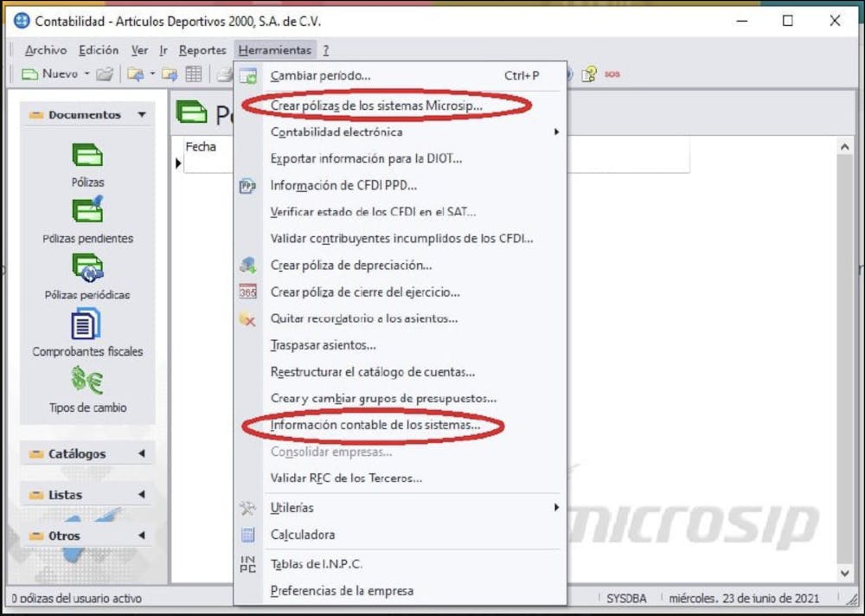Open Tablas de I.N.P.C. menu entry
Image resolution: width=865 pixels, height=616 pixels.
click(400, 564)
